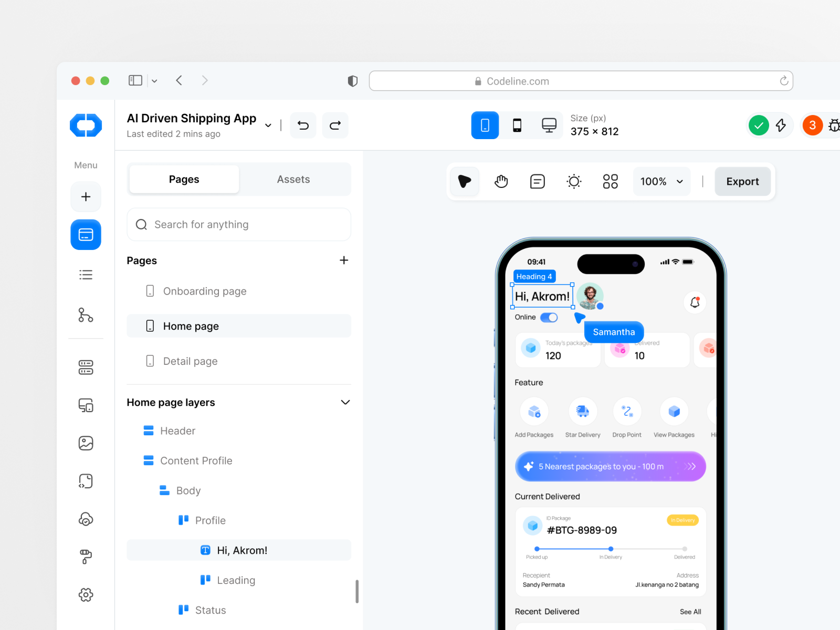Click the brightness/sun icon in the canvas toolbar
The width and height of the screenshot is (840, 630).
coord(574,182)
